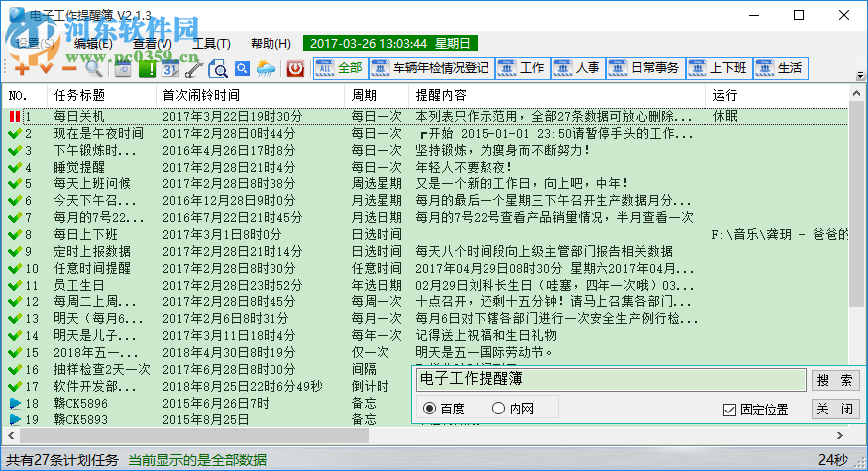Open the 工具(T) menu
The width and height of the screenshot is (868, 471).
[x=211, y=44]
